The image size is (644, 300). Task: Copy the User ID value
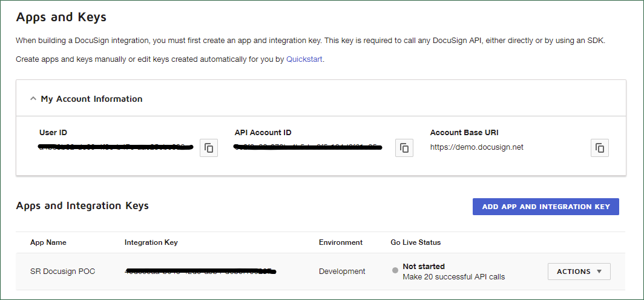coord(209,148)
